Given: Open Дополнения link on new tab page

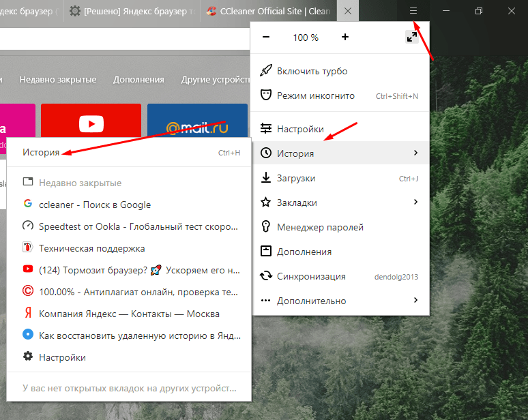Looking at the screenshot, I should (138, 79).
